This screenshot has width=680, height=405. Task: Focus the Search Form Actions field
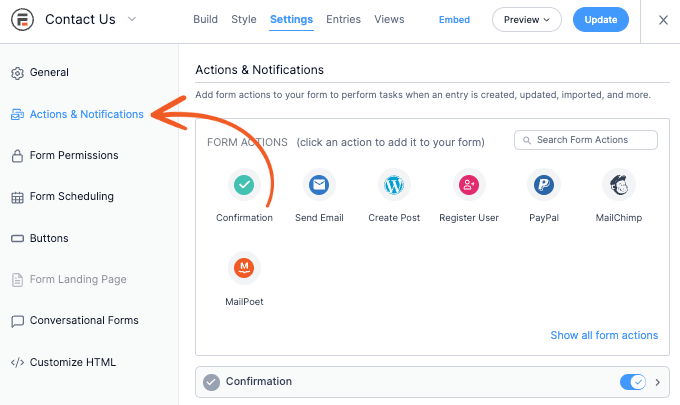click(x=585, y=140)
